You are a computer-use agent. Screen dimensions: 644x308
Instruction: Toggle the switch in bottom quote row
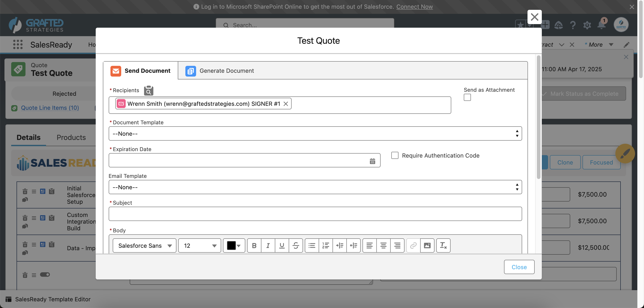click(45, 275)
